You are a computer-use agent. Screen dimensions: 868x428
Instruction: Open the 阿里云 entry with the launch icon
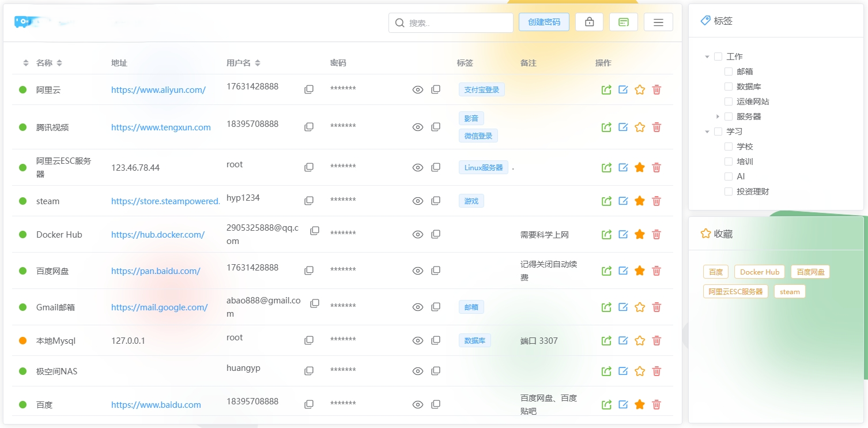coord(606,89)
